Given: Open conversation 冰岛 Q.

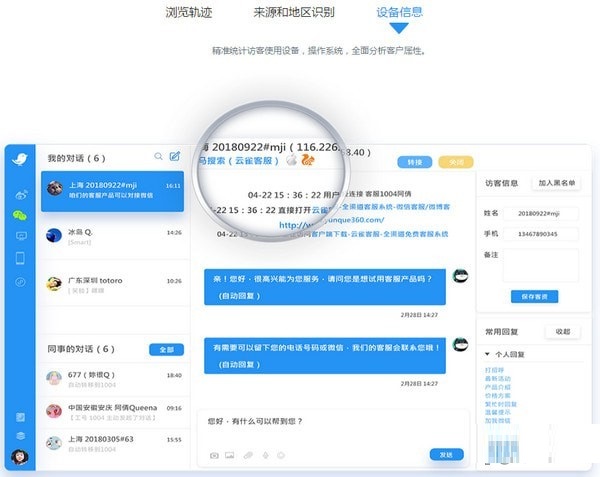Looking at the screenshot, I should pos(114,236).
